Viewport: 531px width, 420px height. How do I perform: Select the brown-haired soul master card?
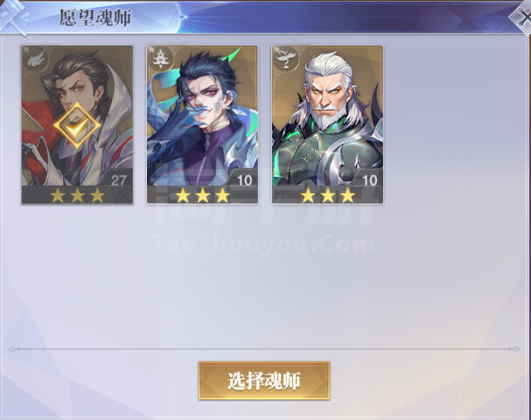click(77, 125)
